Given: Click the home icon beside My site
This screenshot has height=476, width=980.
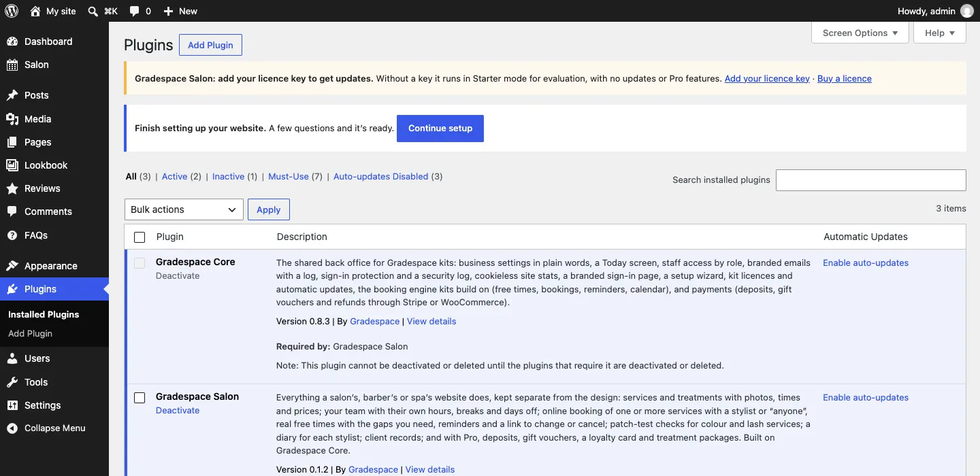Looking at the screenshot, I should [x=35, y=11].
